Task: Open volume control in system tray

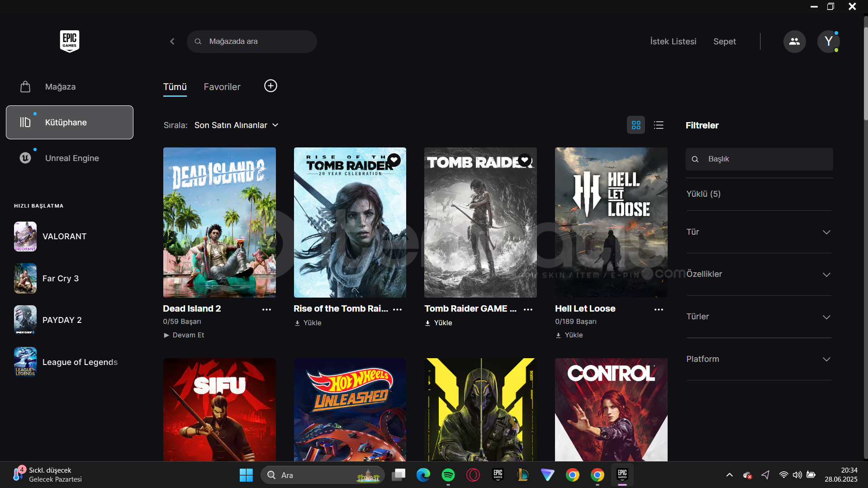Action: [x=797, y=475]
